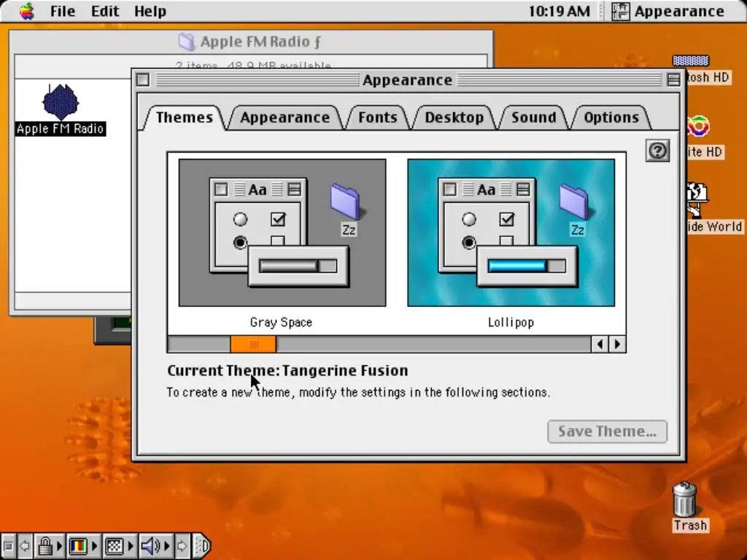Open the Help menu
Image resolution: width=747 pixels, height=560 pixels.
[150, 11]
